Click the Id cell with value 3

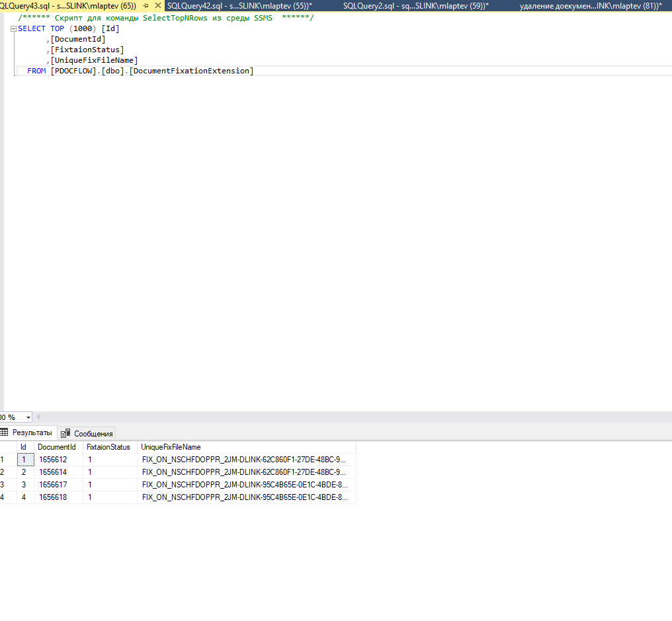pyautogui.click(x=25, y=485)
